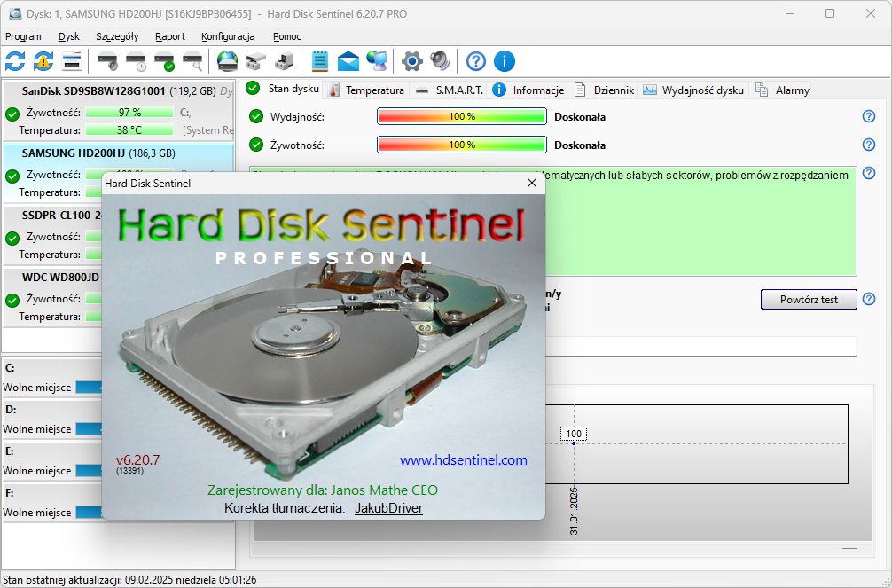
Task: Open the Pomoc menu
Action: [x=286, y=36]
